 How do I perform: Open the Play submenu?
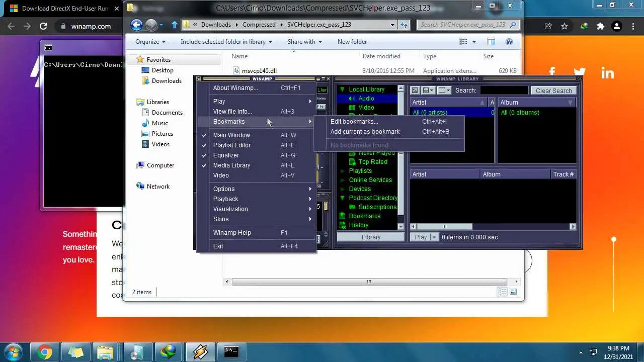coord(257,102)
